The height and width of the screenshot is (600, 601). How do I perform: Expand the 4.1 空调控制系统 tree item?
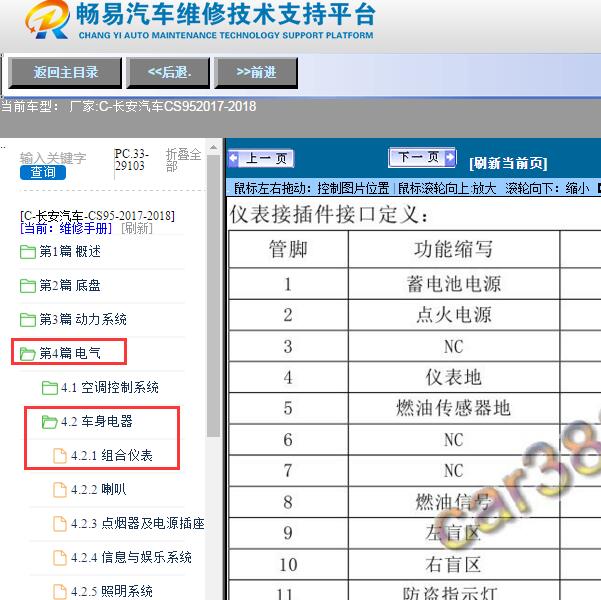pos(110,388)
